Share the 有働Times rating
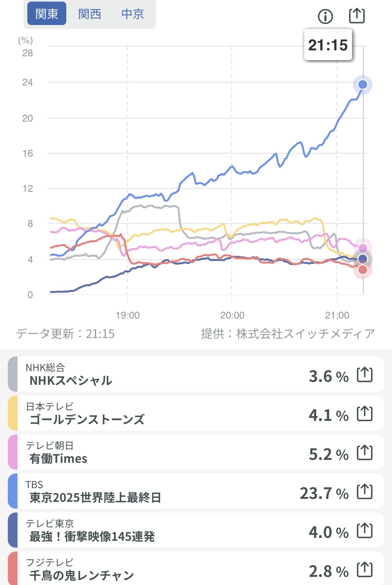This screenshot has width=392, height=585. coord(365,453)
